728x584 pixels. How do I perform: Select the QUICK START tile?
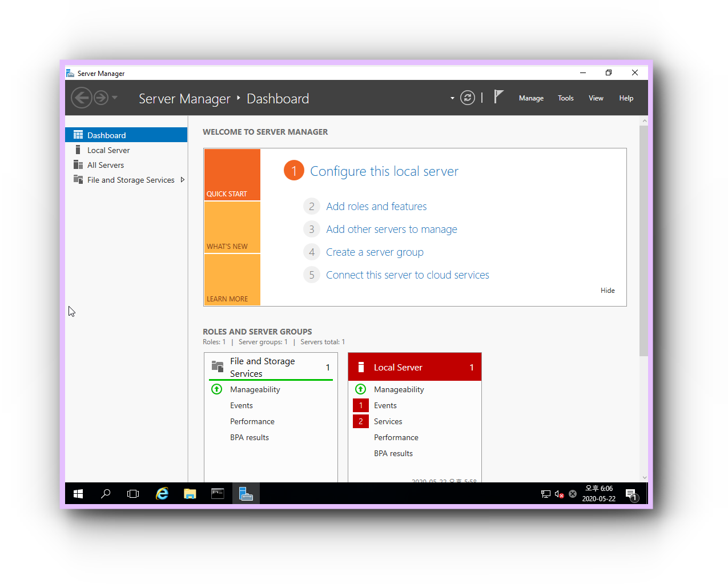pyautogui.click(x=232, y=175)
